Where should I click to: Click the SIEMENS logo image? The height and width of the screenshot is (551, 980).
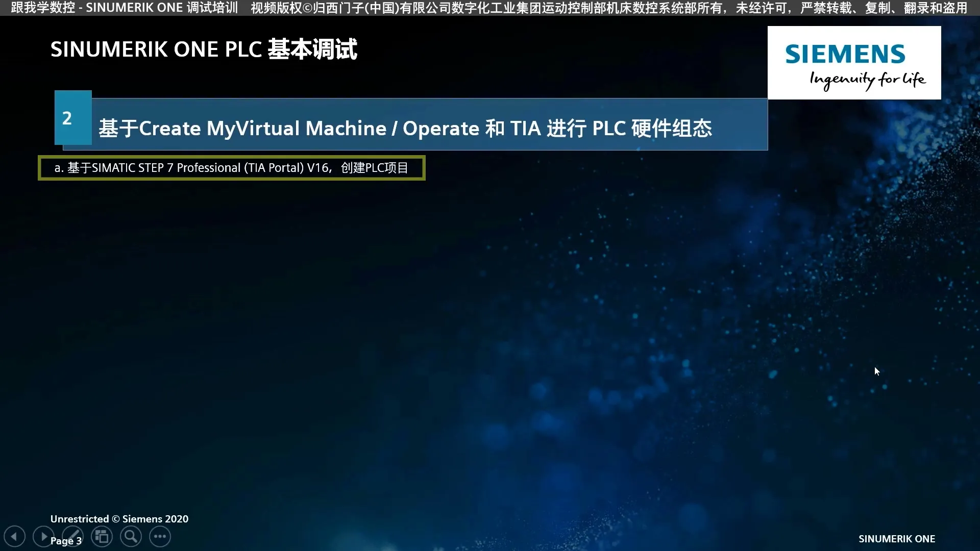click(x=845, y=54)
